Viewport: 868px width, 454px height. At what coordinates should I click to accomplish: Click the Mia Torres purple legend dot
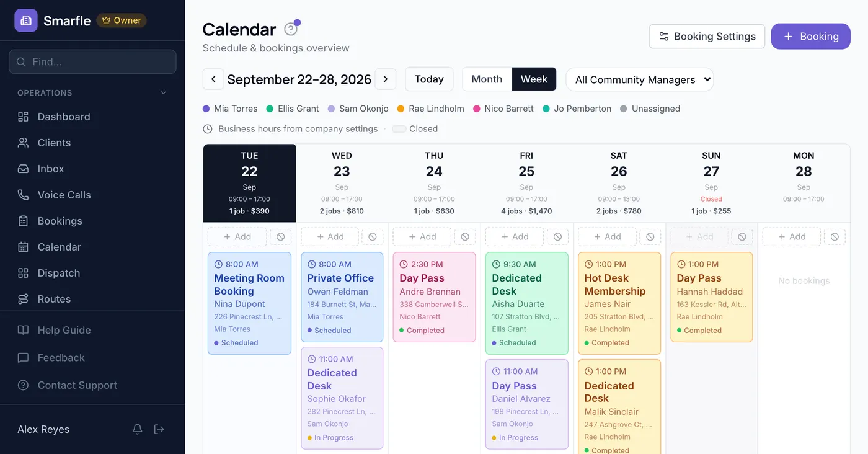click(206, 109)
